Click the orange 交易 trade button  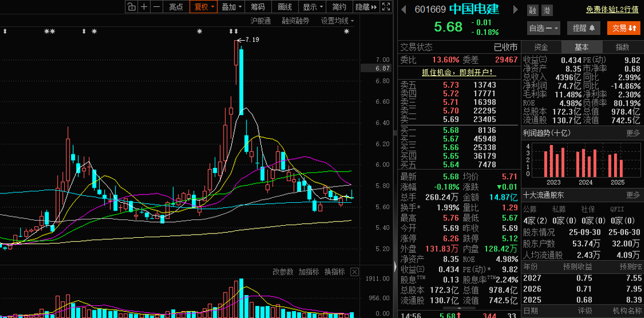coord(624,28)
